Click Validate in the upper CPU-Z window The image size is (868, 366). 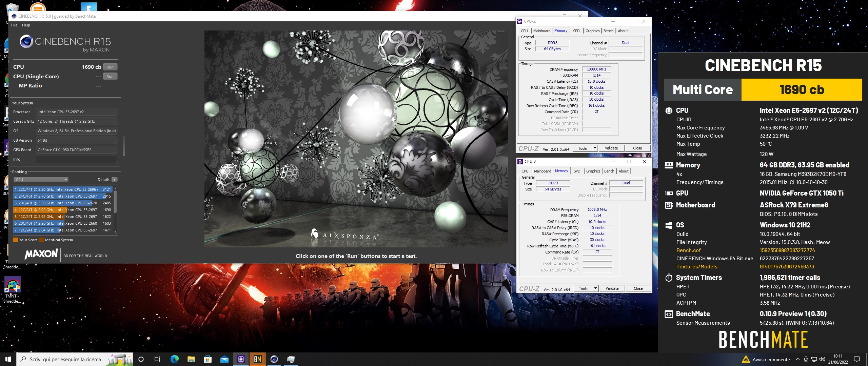tap(611, 148)
